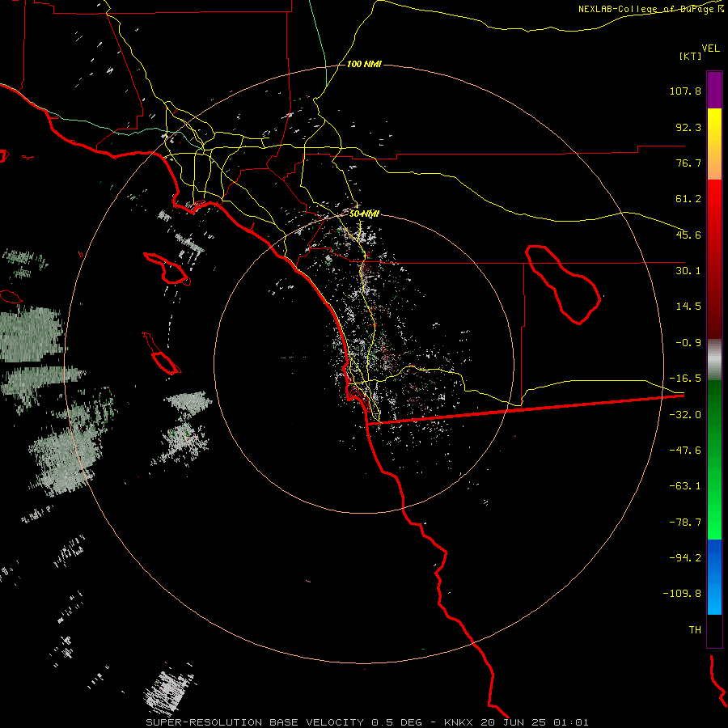Select the 107.8 legend value

tap(685, 91)
